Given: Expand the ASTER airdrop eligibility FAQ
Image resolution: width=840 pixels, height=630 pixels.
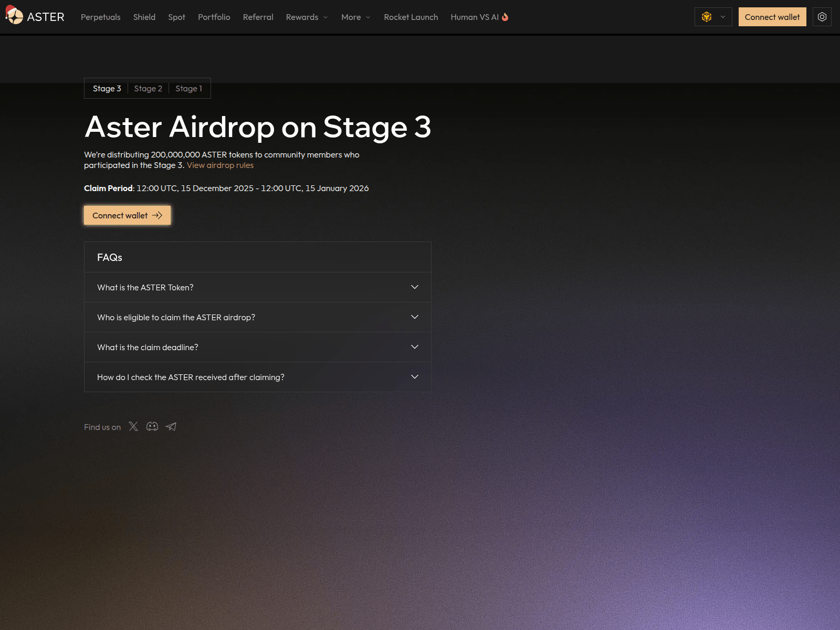Looking at the screenshot, I should coord(257,317).
